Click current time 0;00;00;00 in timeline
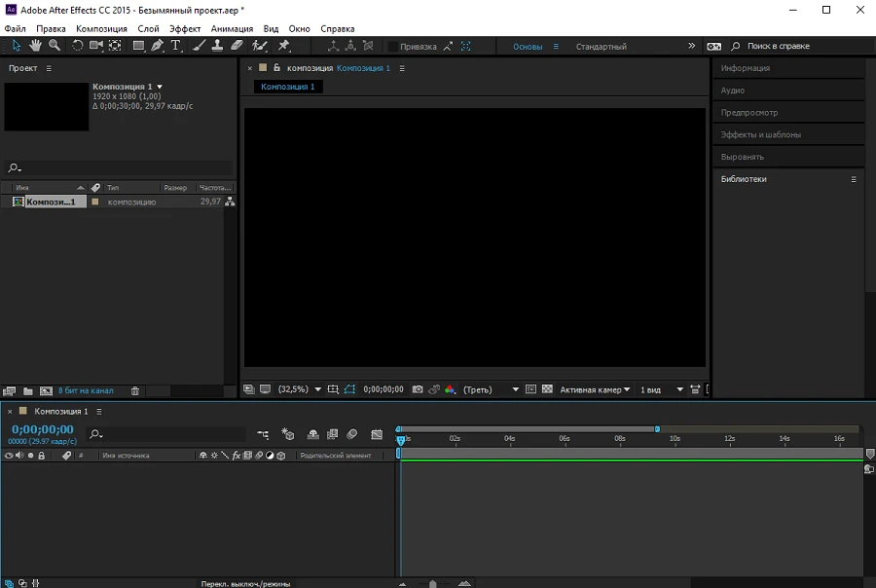876x588 pixels. [x=43, y=429]
